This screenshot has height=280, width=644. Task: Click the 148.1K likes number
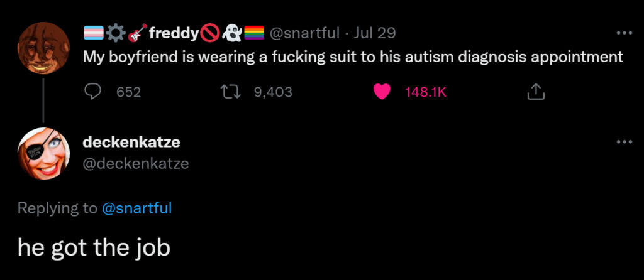coord(425,92)
